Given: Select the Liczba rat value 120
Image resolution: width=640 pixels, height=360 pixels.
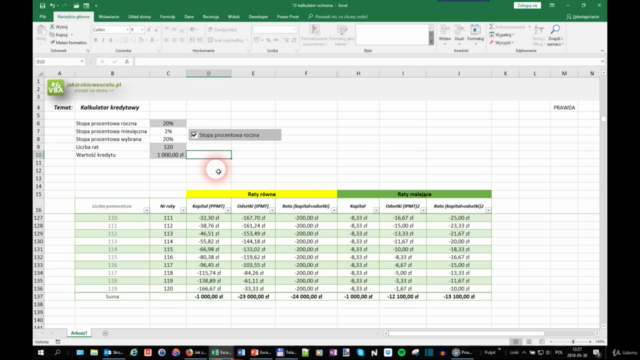Looking at the screenshot, I should pyautogui.click(x=168, y=147).
